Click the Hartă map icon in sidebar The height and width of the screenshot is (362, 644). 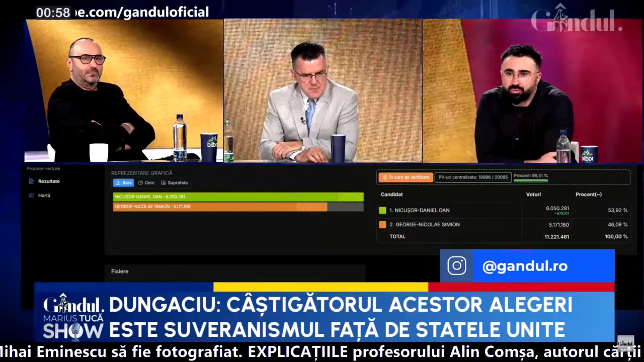pos(31,196)
